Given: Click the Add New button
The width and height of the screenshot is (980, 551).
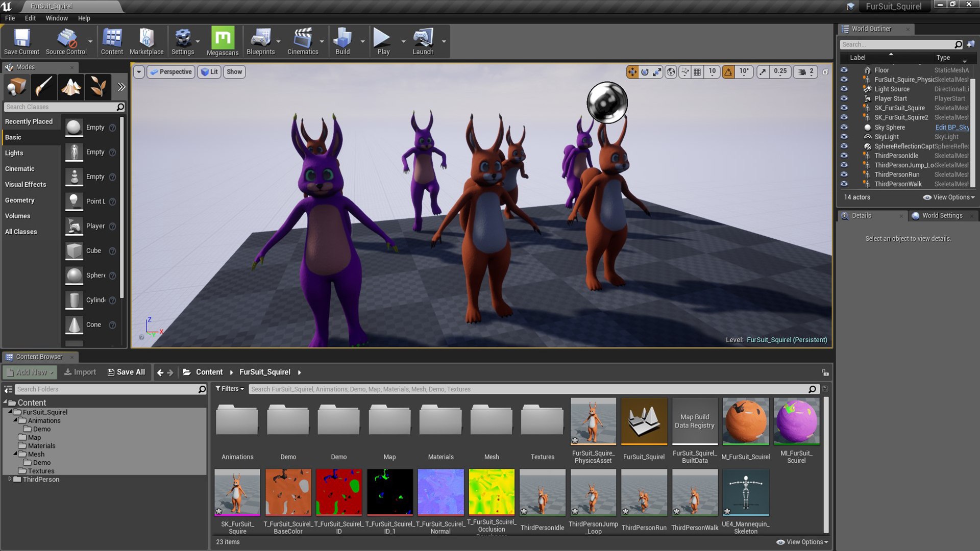Looking at the screenshot, I should point(30,372).
